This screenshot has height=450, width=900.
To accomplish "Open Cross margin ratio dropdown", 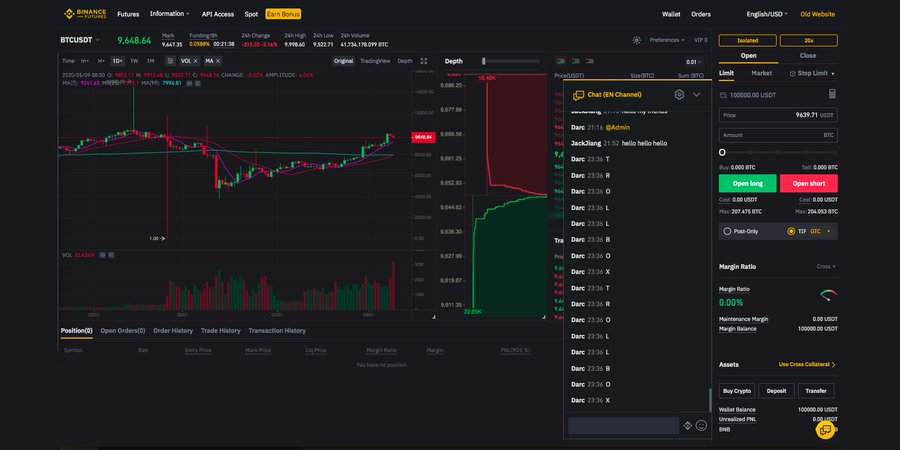I will (826, 267).
